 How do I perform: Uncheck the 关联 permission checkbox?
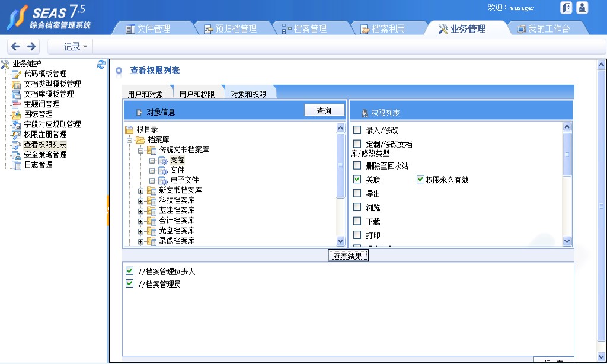pos(357,179)
